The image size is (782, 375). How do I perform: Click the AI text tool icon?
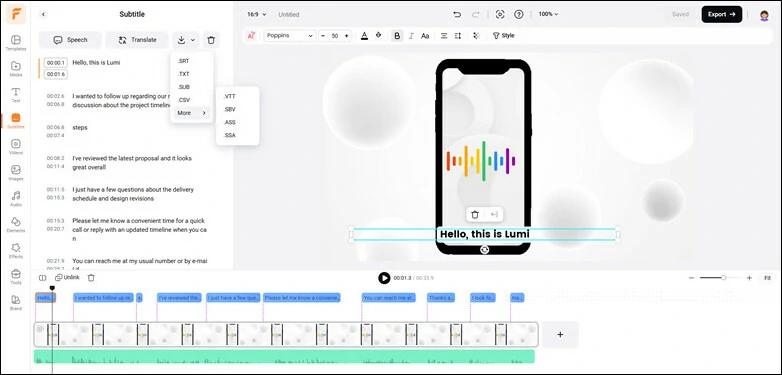(x=251, y=35)
